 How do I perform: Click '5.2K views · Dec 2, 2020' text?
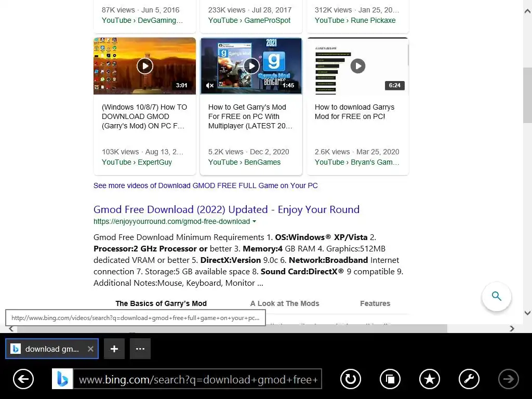[249, 152]
